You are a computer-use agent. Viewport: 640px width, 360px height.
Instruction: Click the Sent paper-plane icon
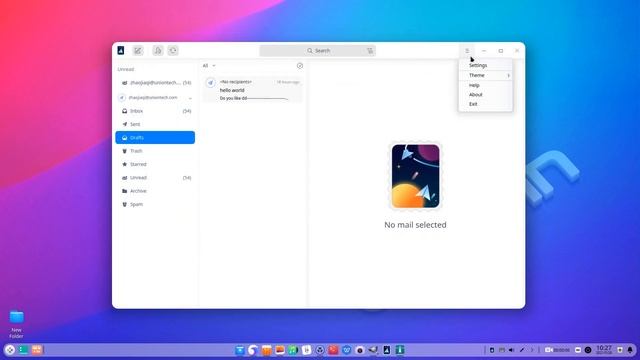124,124
